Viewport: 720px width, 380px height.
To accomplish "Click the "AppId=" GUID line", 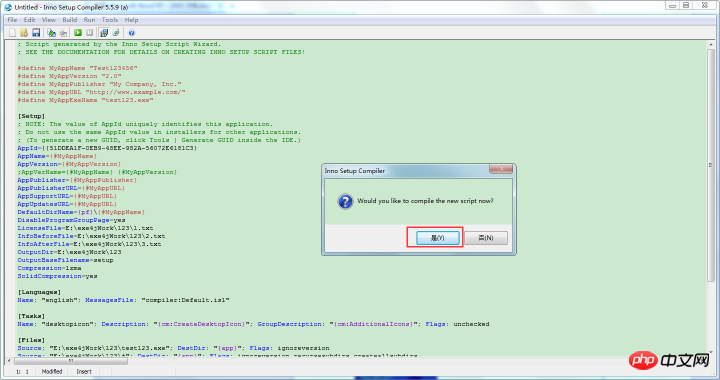I will (x=107, y=148).
